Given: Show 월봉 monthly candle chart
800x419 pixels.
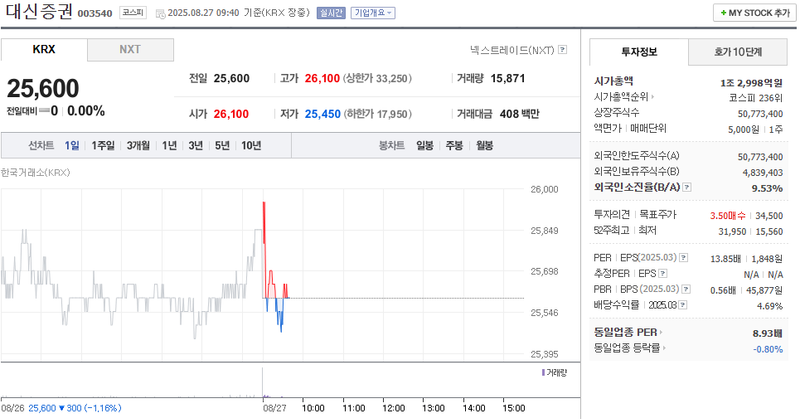Looking at the screenshot, I should tap(484, 145).
